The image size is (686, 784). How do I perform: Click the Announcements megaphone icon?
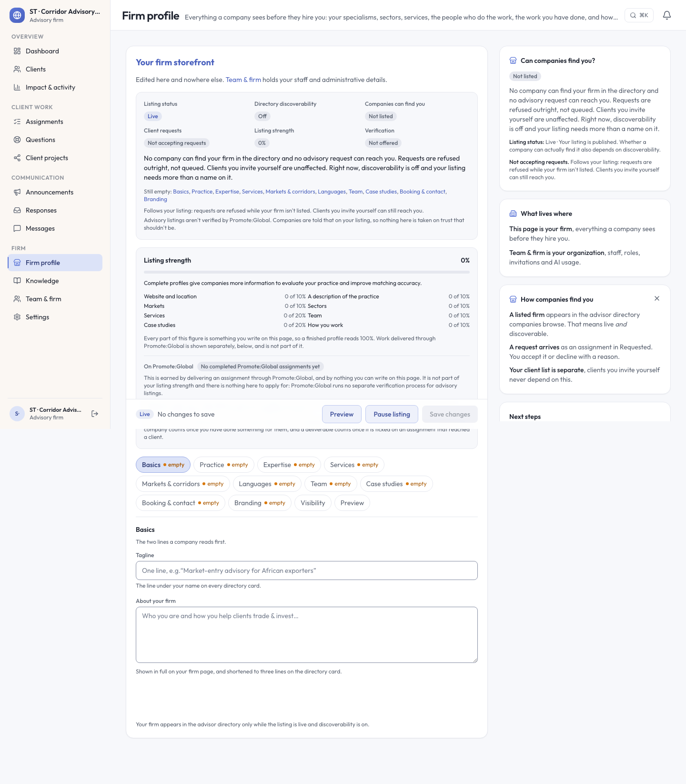click(x=17, y=192)
